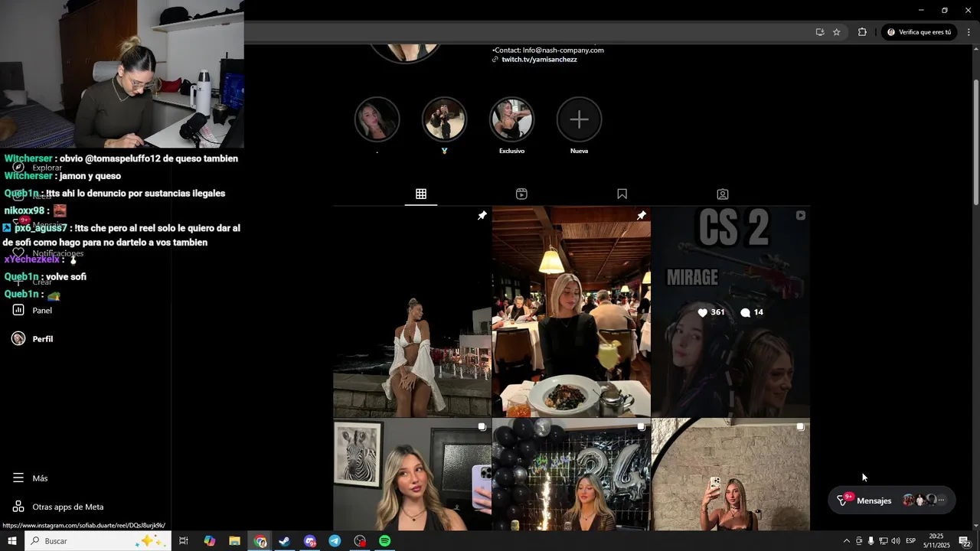Open the clock showing 20:25

[x=936, y=541]
